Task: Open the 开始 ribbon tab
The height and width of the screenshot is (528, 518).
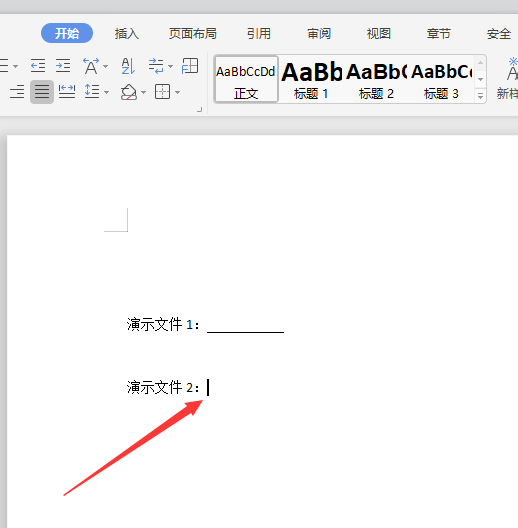Action: [x=67, y=33]
